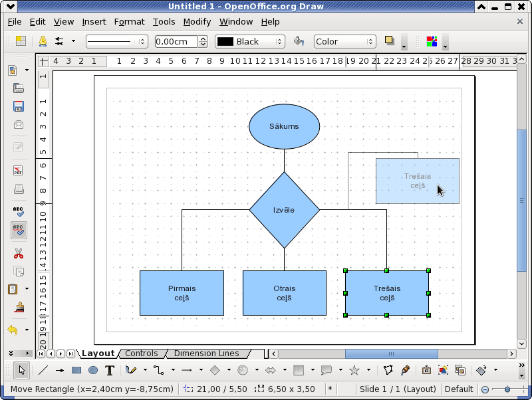Click the Spelling check icon
Viewport: 532px width, 400px height.
[19, 211]
